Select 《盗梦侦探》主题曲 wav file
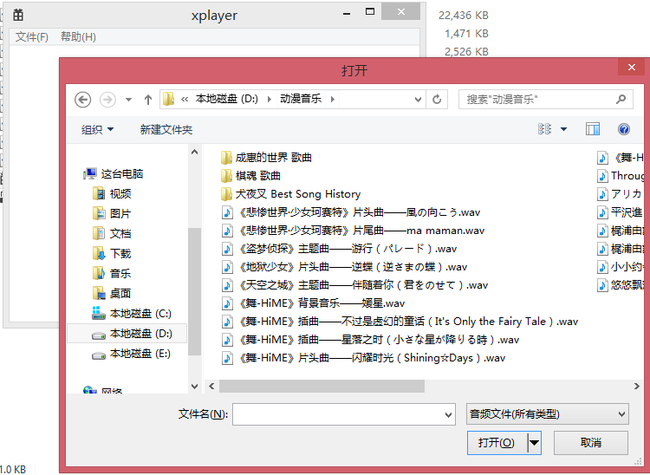 tap(340, 249)
